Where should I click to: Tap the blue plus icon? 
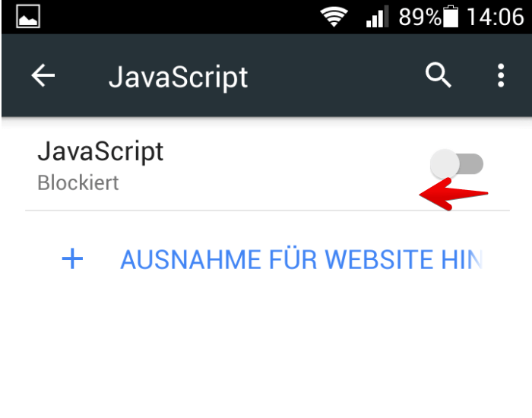point(72,258)
